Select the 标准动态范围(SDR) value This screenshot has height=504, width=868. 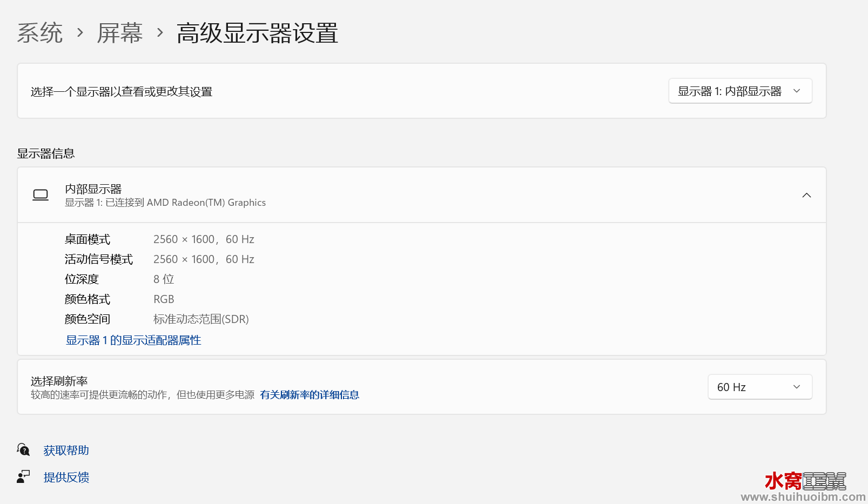(201, 319)
